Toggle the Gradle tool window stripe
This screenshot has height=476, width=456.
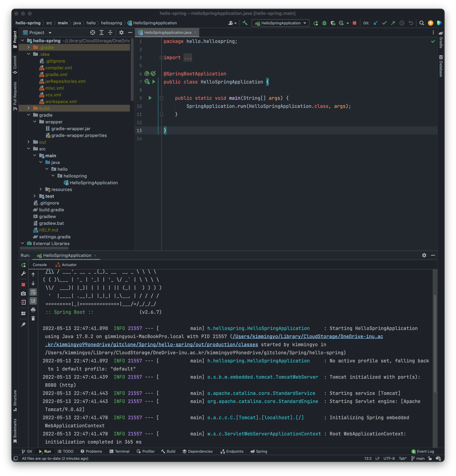441,40
